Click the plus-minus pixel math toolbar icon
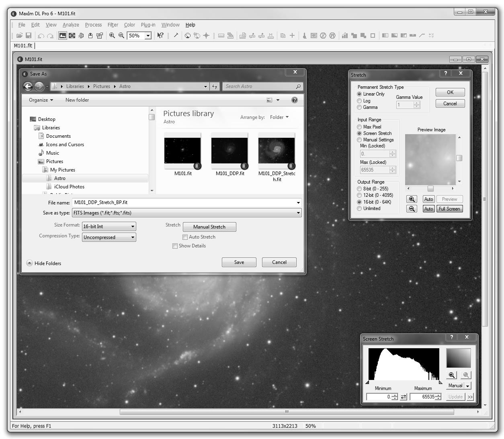Screen dimensions: 504x439 pyautogui.click(x=431, y=35)
